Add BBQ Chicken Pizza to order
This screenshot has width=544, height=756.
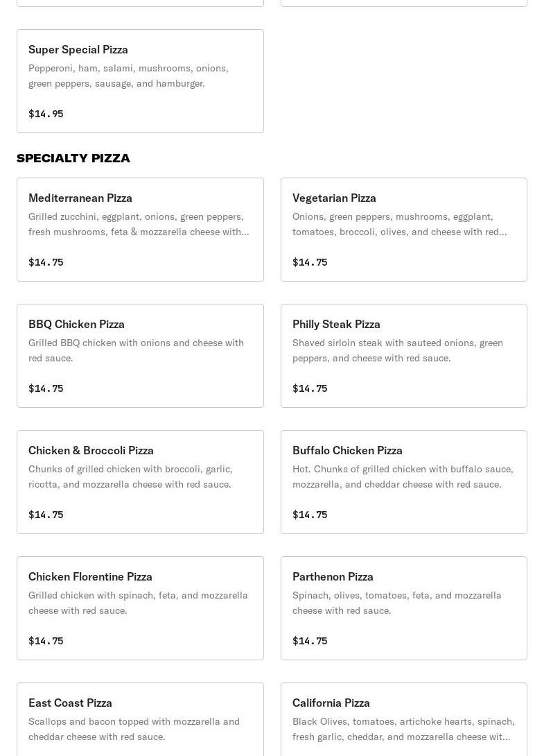(x=76, y=324)
